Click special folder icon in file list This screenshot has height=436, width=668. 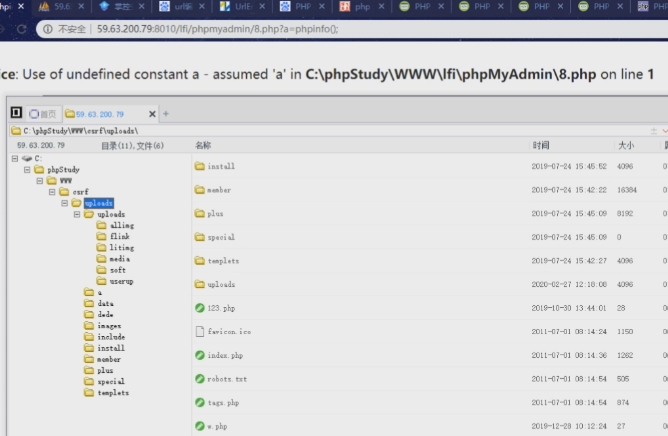point(200,237)
